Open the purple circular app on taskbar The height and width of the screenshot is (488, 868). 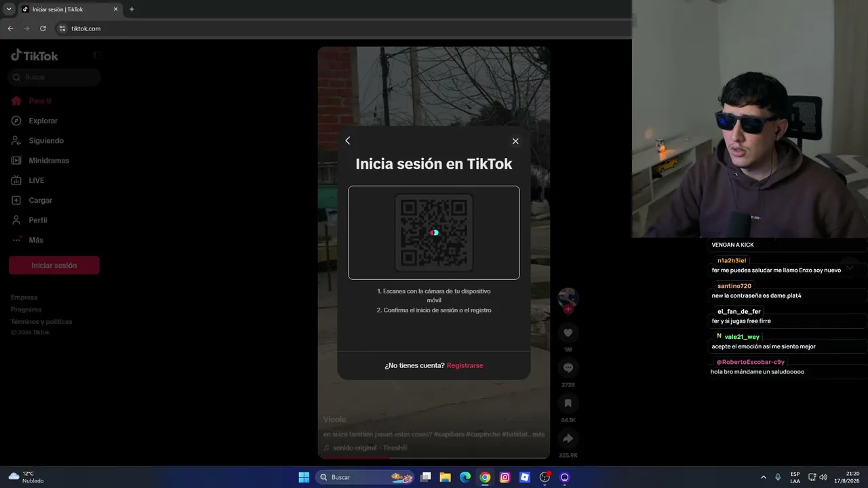[x=564, y=477]
